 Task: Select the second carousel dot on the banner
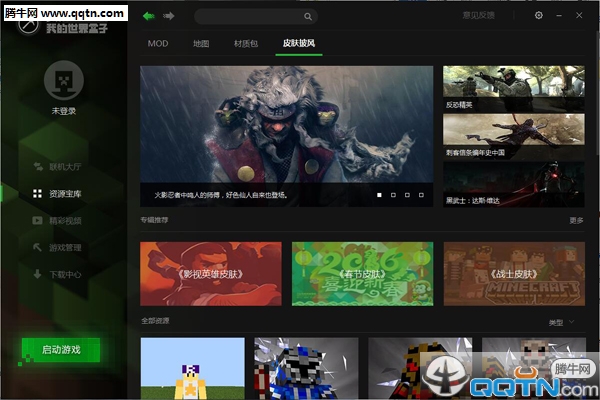(x=393, y=195)
